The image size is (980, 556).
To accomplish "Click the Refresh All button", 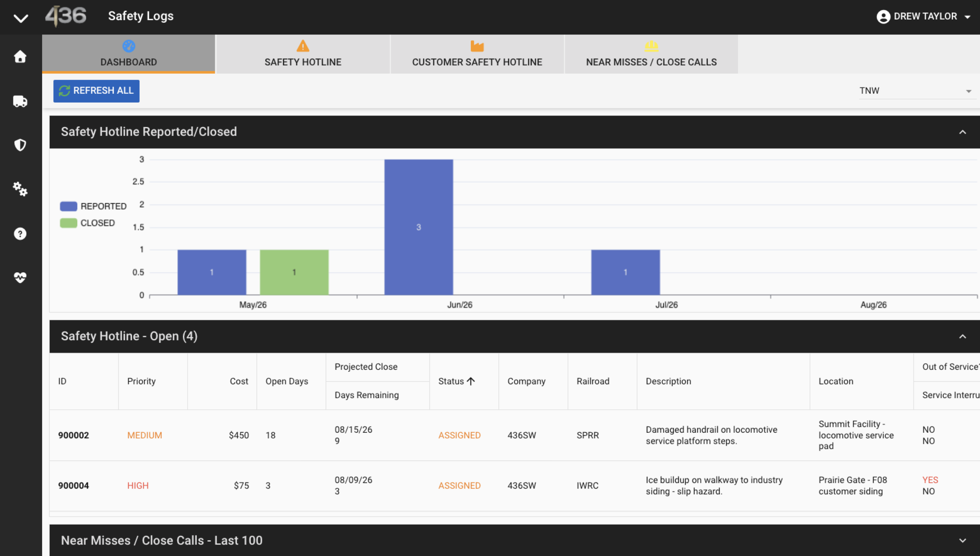I will coord(96,91).
